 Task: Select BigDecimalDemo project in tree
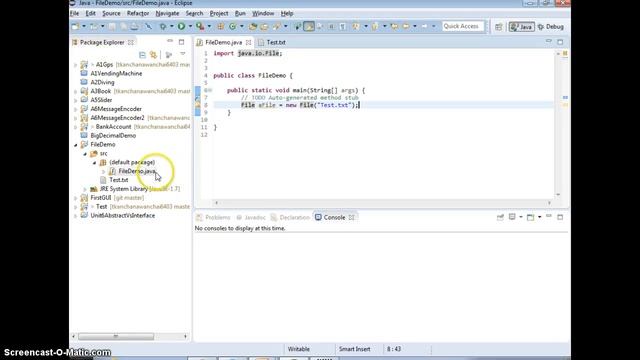[x=113, y=136]
